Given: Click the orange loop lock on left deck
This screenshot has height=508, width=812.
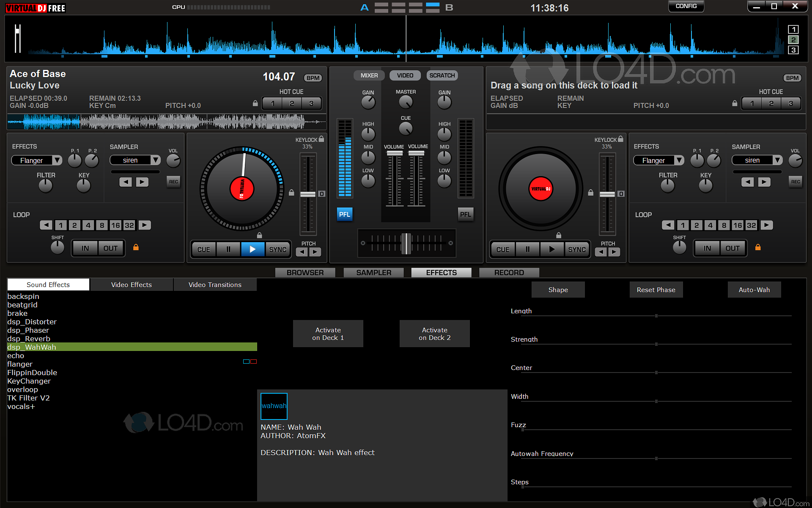Looking at the screenshot, I should coord(136,247).
